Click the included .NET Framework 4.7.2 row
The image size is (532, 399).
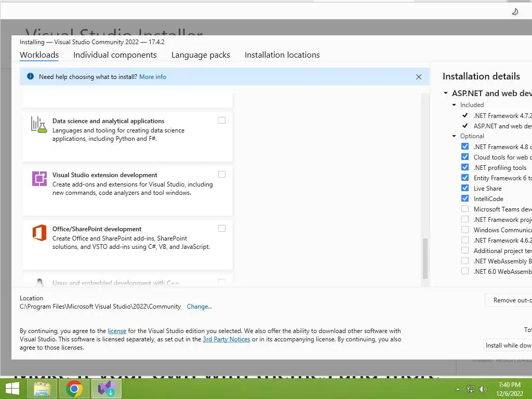pyautogui.click(x=497, y=116)
